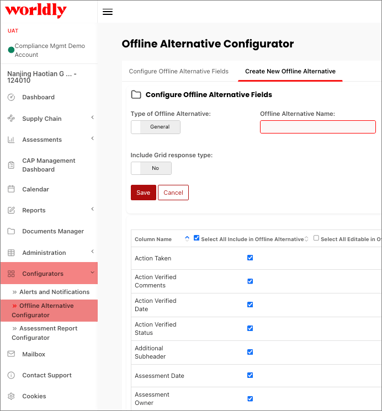382x411 pixels.
Task: Expand Administration submenu chevron
Action: pyautogui.click(x=92, y=251)
